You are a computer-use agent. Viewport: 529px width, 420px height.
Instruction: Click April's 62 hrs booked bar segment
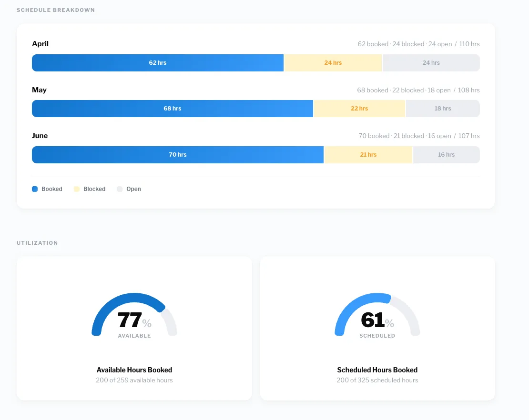tap(158, 63)
